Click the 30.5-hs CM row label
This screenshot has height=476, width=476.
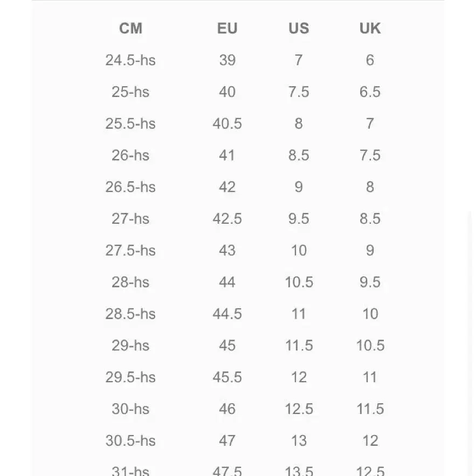(130, 441)
